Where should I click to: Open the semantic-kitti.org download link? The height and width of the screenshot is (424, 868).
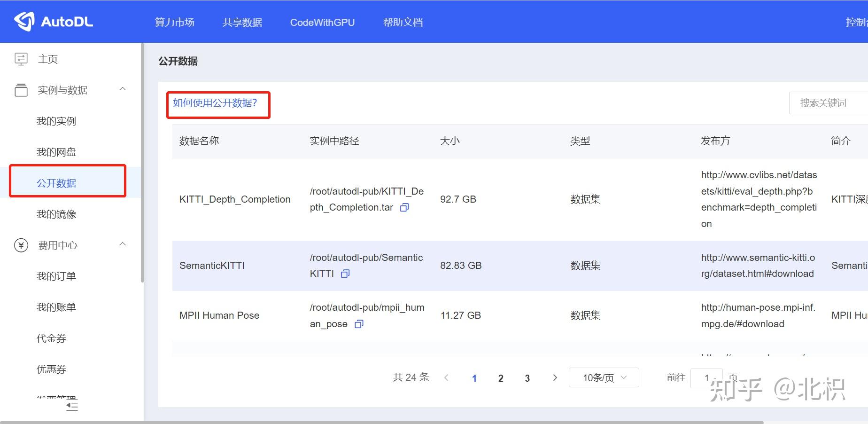click(x=757, y=266)
